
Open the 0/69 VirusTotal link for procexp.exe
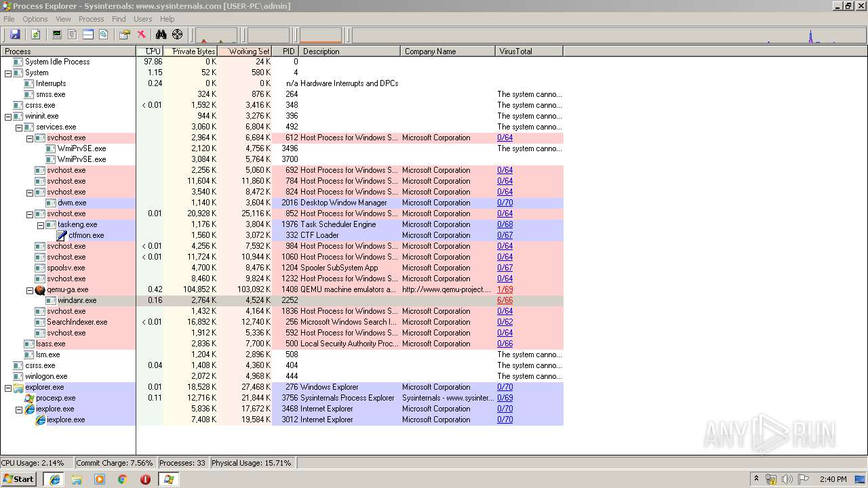(x=505, y=398)
